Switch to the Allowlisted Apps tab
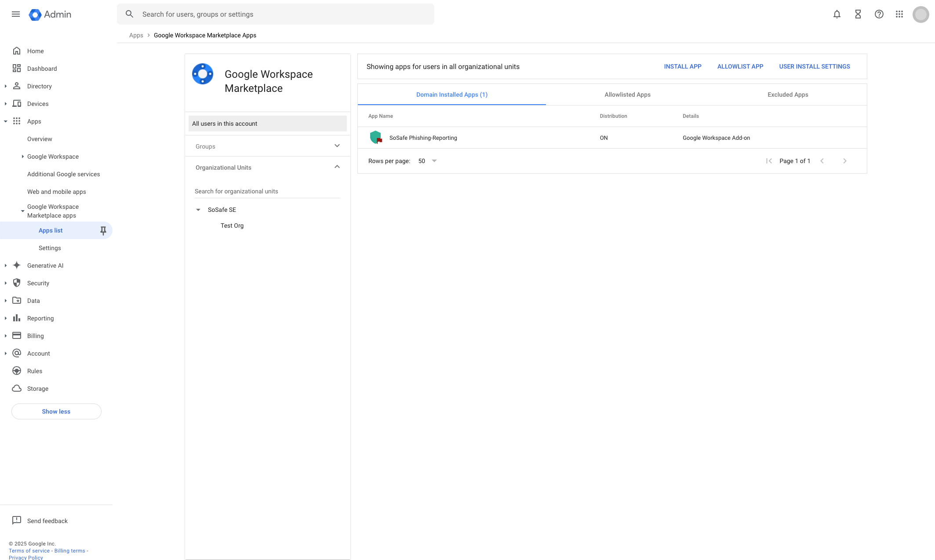The image size is (935, 560). [x=627, y=95]
